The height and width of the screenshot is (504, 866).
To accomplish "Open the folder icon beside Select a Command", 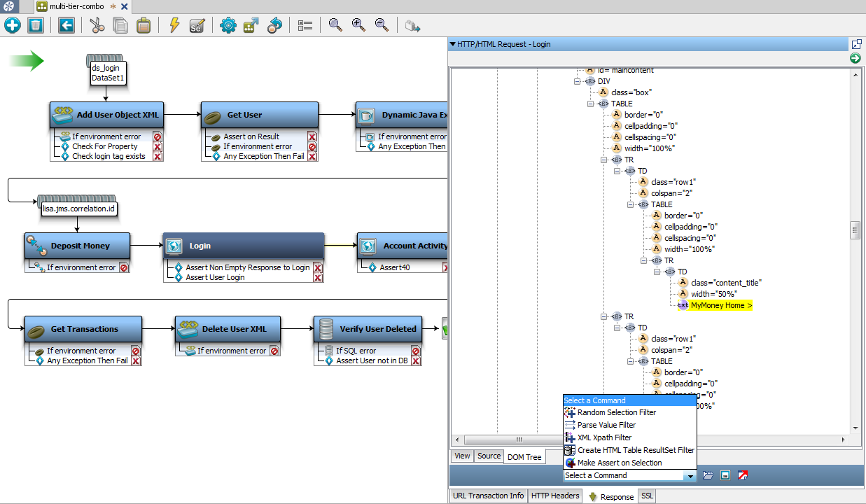I will point(708,475).
